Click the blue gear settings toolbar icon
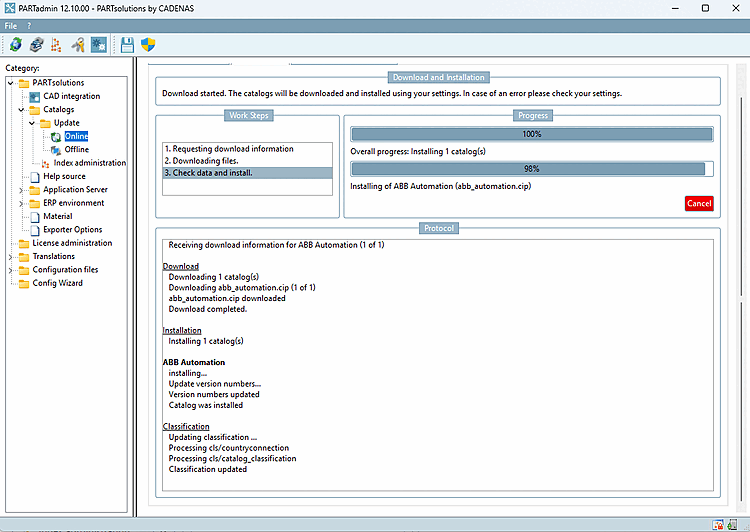 (99, 45)
